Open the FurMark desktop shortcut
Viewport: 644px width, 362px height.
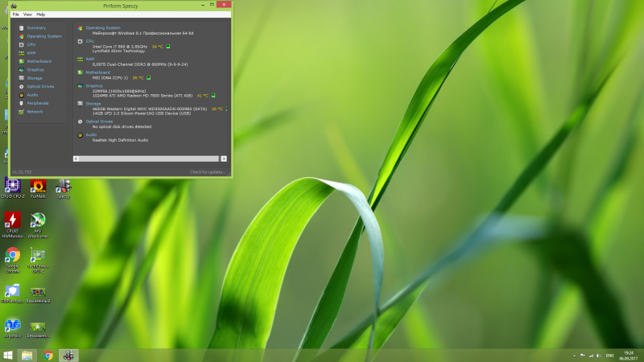coord(37,187)
